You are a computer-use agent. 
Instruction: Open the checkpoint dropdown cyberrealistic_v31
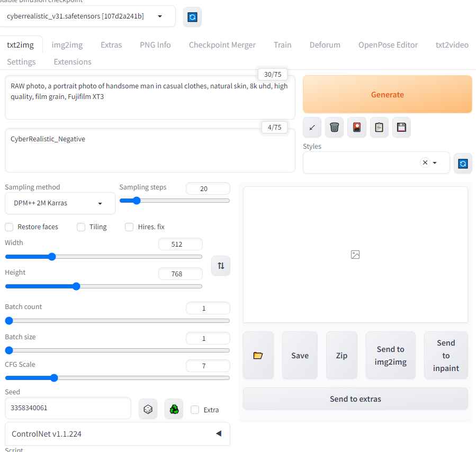[86, 16]
